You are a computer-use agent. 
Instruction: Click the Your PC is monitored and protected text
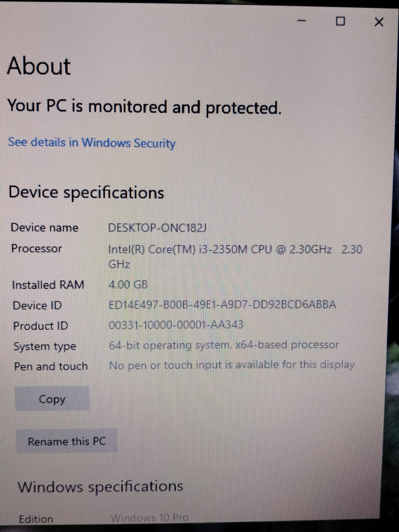[144, 107]
